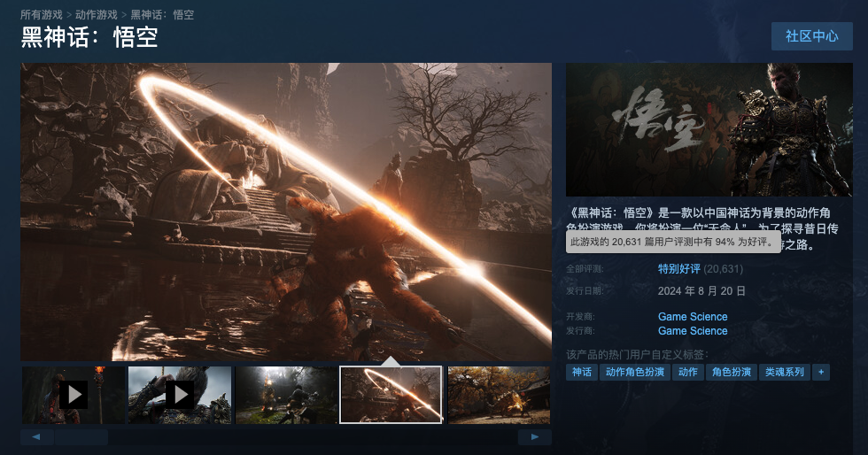Click the + button to add more tags
The width and height of the screenshot is (868, 455).
tap(821, 372)
